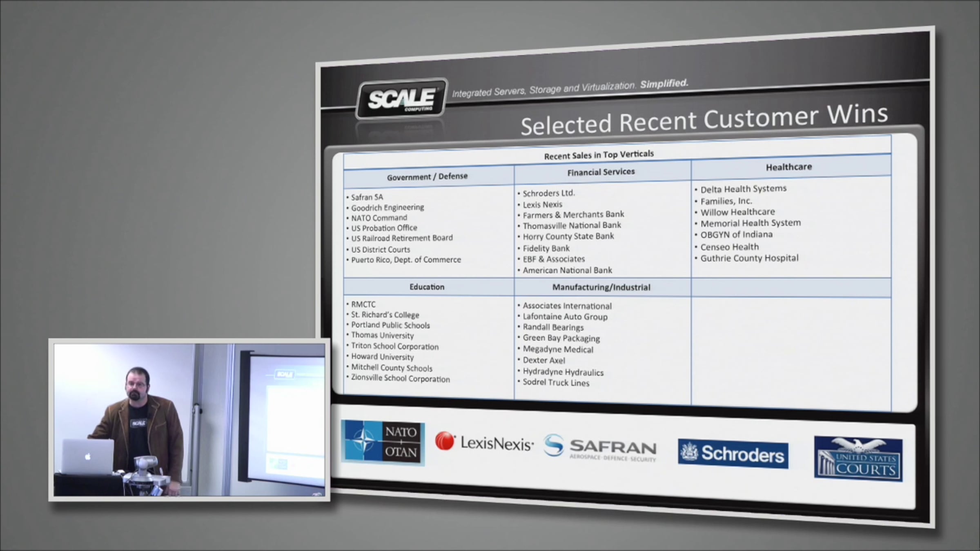The height and width of the screenshot is (551, 980).
Task: Click "Zionsville School Corporation"
Action: pos(400,378)
